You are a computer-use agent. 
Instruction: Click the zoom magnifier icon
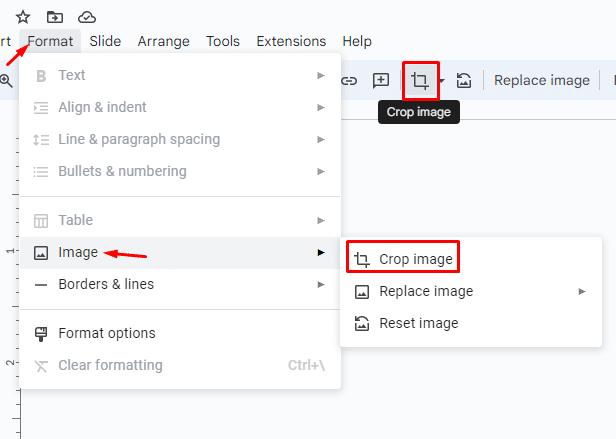point(6,81)
